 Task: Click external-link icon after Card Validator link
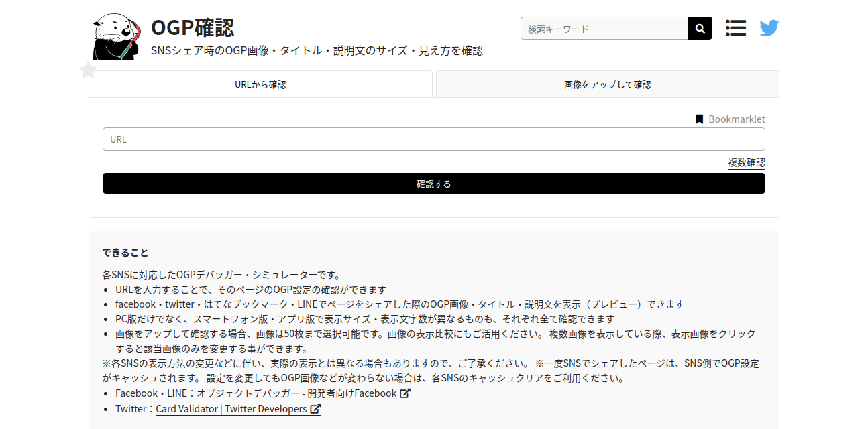click(x=315, y=409)
